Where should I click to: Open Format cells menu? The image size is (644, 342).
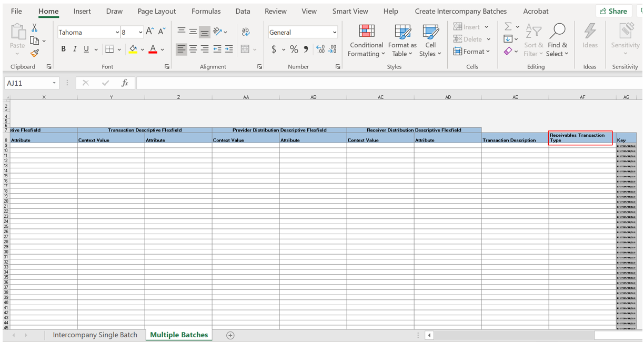tap(471, 52)
